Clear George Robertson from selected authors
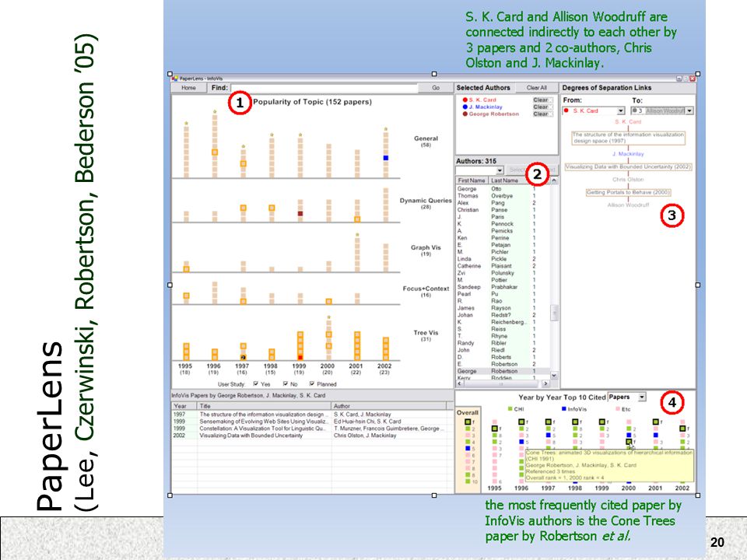Viewport: 747px width, 560px height. pyautogui.click(x=542, y=114)
